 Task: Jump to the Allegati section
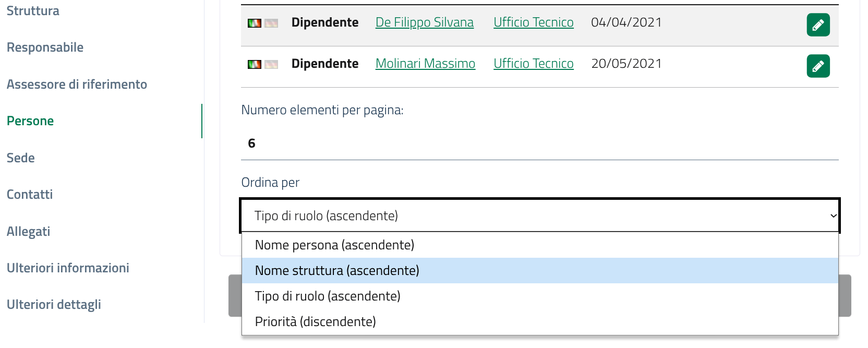pyautogui.click(x=29, y=232)
